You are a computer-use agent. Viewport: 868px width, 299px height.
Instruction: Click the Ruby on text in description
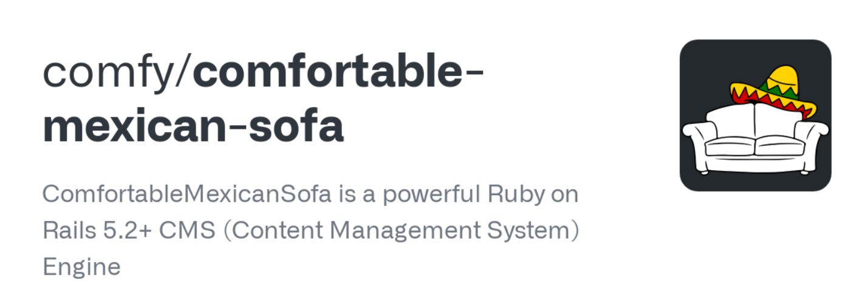point(533,196)
